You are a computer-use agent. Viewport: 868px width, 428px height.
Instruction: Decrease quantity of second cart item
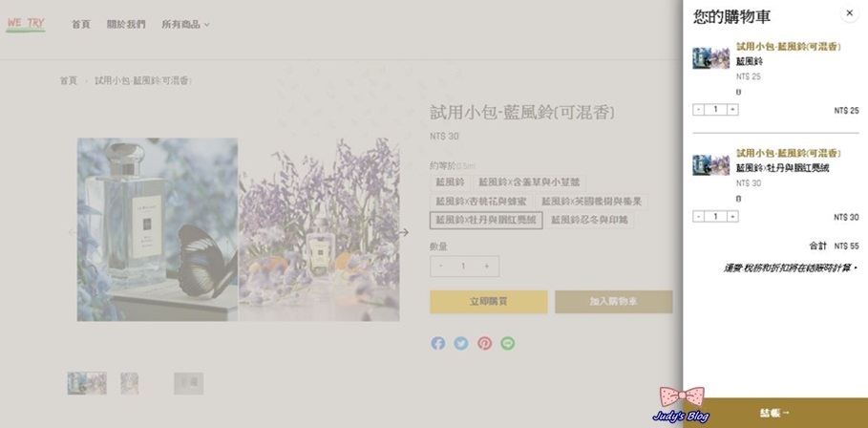[699, 217]
